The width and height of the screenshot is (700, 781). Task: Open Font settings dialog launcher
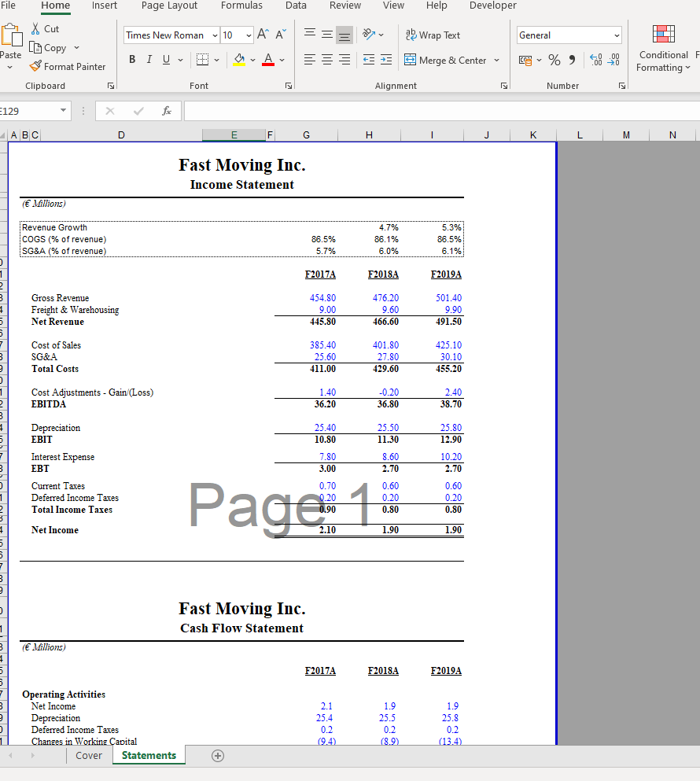point(289,86)
